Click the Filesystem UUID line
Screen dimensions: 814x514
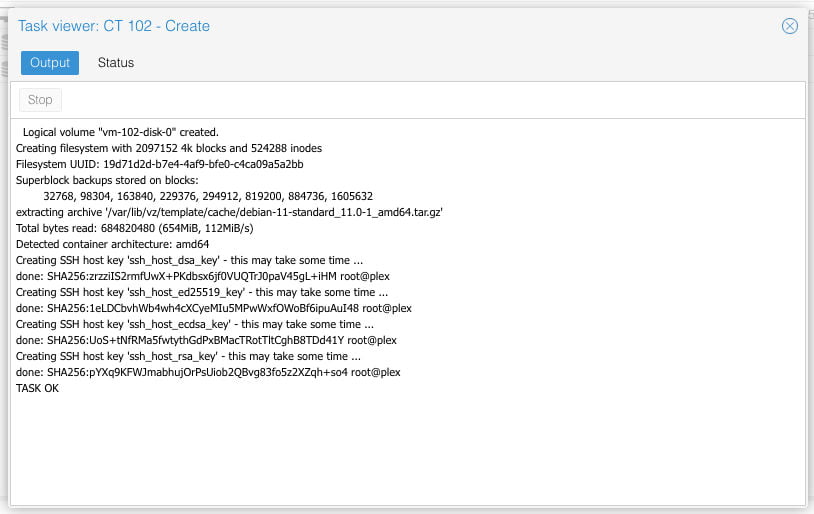tap(159, 164)
